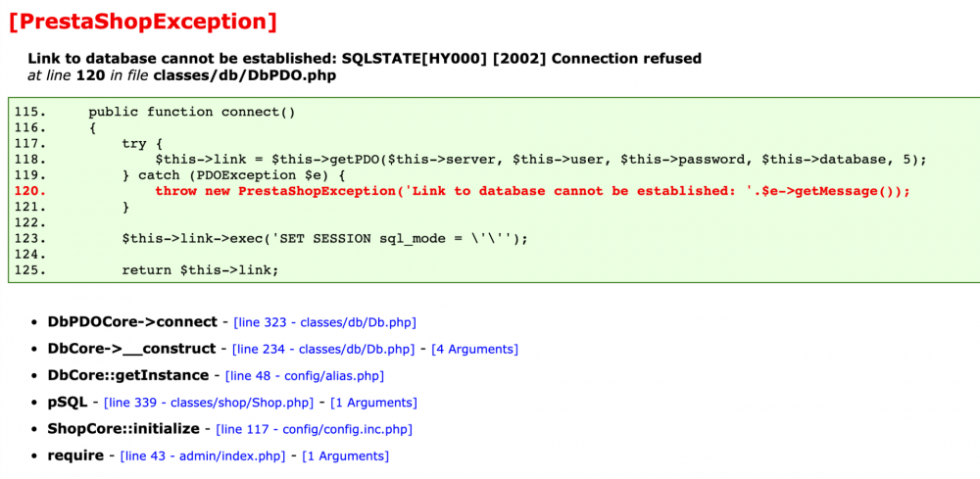980x479 pixels.
Task: Click the ShopCore::initialize trace entry
Action: 123,430
